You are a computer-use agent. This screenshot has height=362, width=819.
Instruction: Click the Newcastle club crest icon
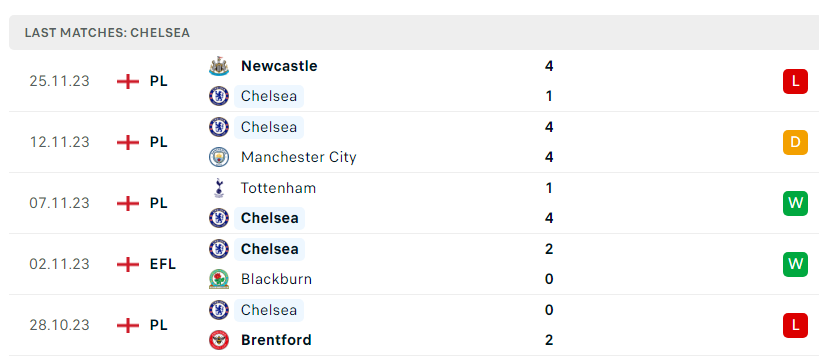coord(219,66)
